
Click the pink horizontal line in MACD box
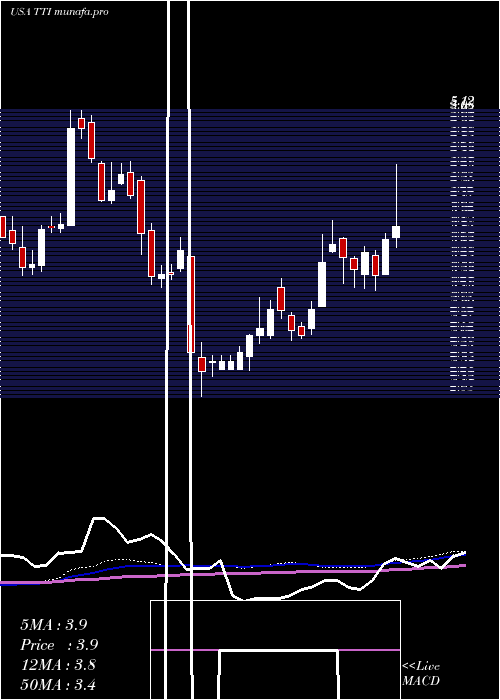point(275,650)
